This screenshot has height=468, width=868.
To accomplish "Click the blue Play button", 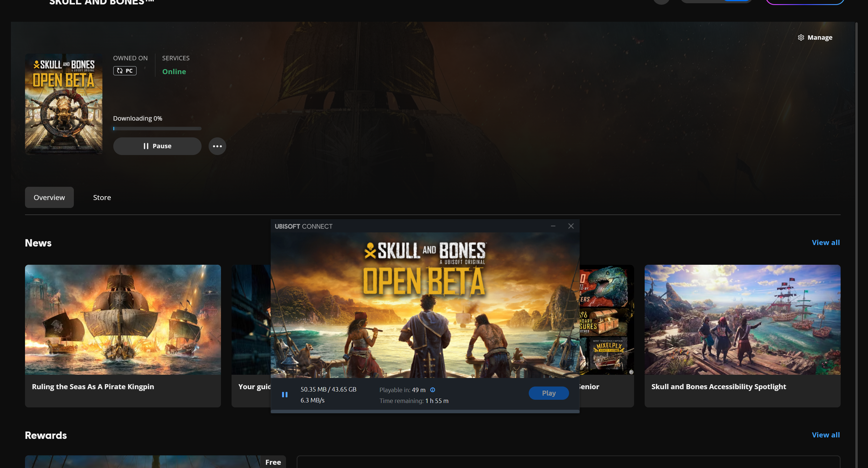I will [x=548, y=393].
